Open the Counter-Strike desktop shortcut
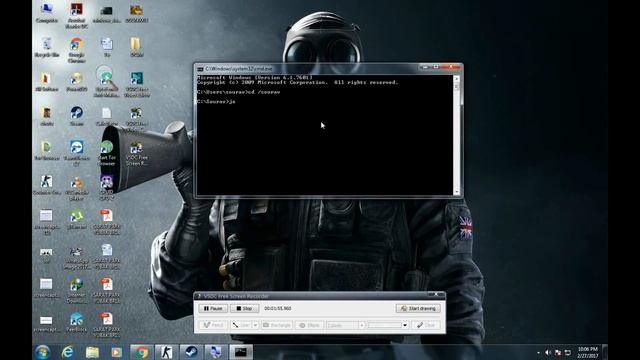The image size is (640, 360). pyautogui.click(x=47, y=185)
